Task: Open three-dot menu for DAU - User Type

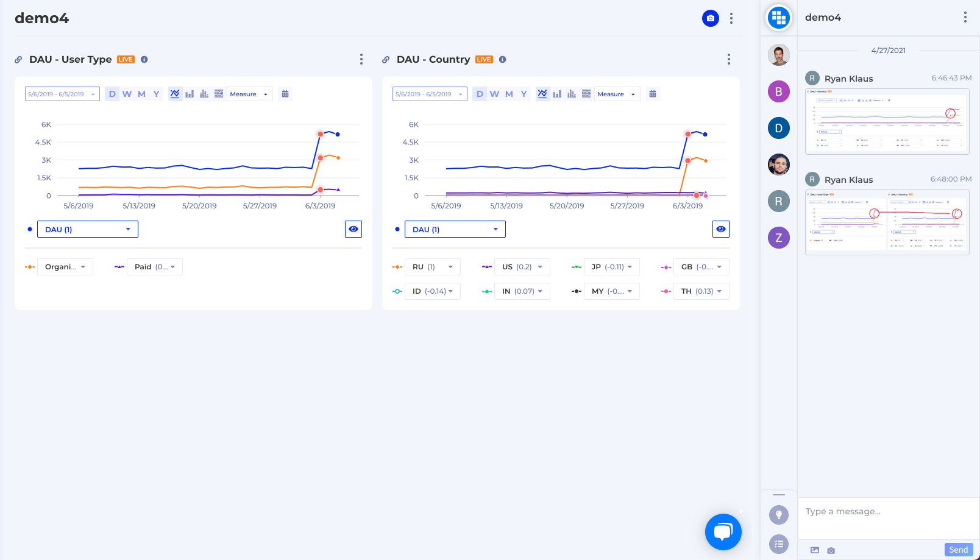Action: (x=361, y=59)
